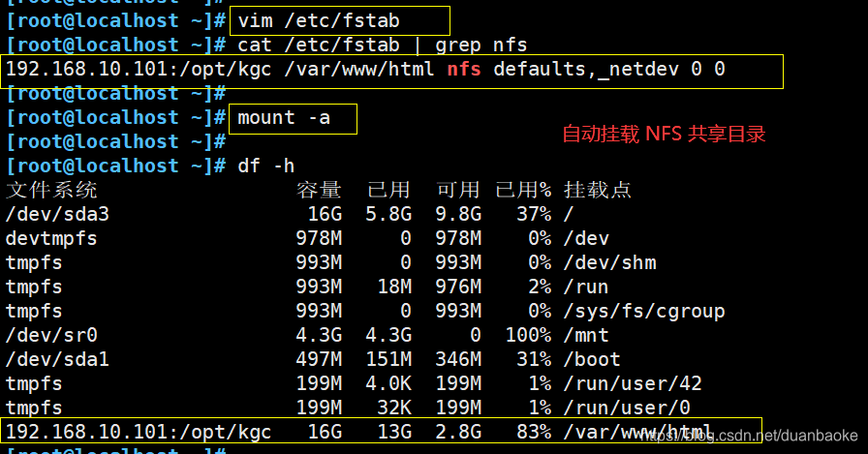Select '192.168.10.101:/opt/kgc' in df output row
Screen dimensions: 868x454
(x=139, y=433)
